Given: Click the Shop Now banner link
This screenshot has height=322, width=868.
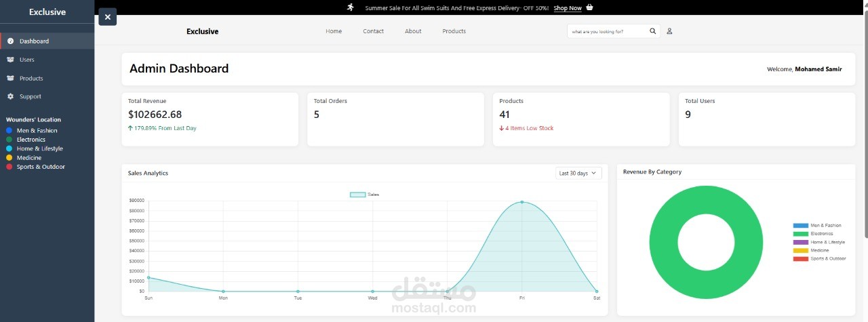Looking at the screenshot, I should coord(568,8).
